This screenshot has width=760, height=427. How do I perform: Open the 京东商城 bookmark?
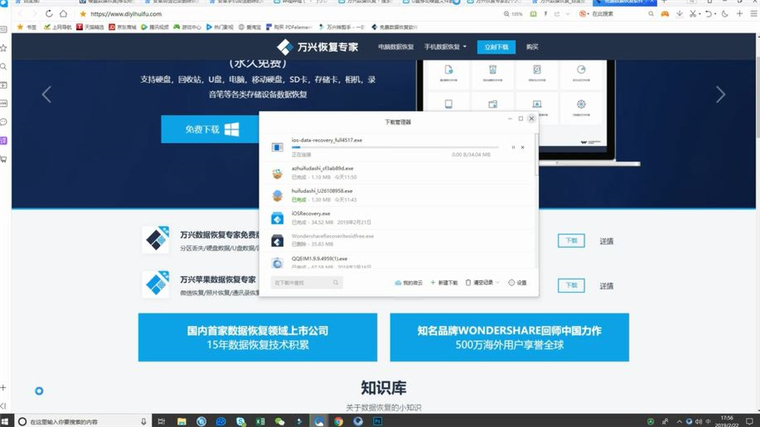123,27
